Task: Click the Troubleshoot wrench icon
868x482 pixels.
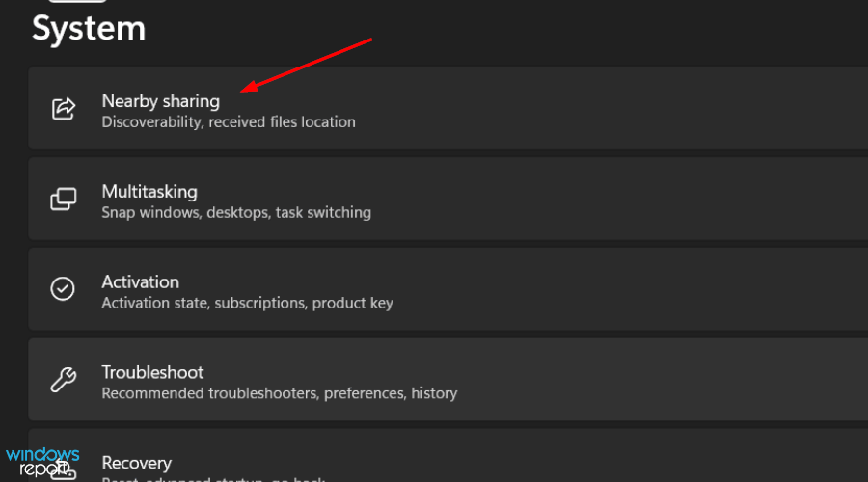Action: point(63,380)
